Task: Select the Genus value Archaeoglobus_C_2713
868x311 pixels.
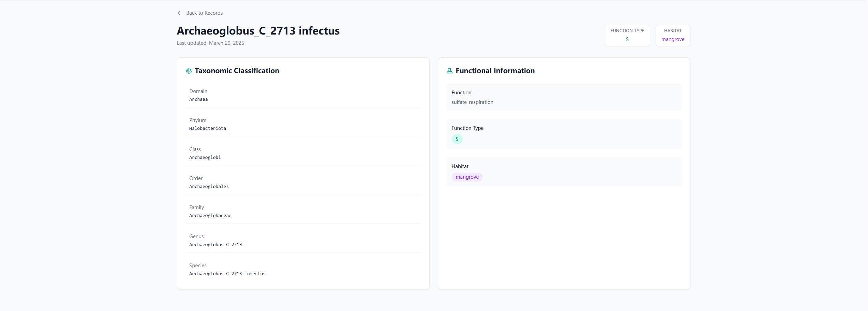Action: point(215,245)
